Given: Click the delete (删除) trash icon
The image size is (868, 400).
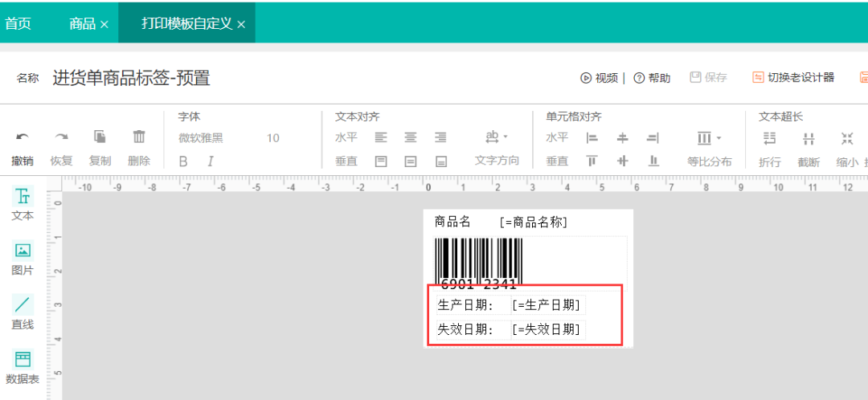Looking at the screenshot, I should (x=139, y=137).
